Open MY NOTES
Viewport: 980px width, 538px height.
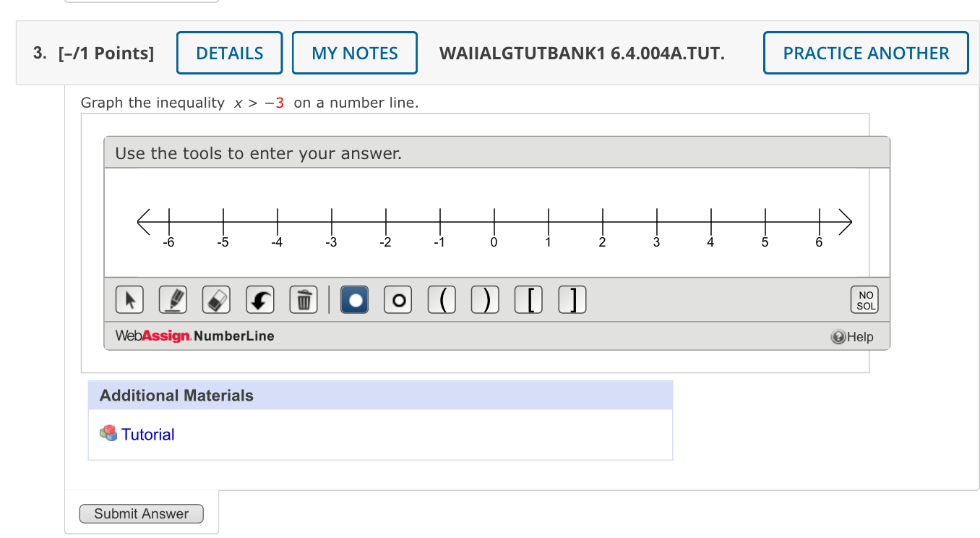[x=355, y=53]
